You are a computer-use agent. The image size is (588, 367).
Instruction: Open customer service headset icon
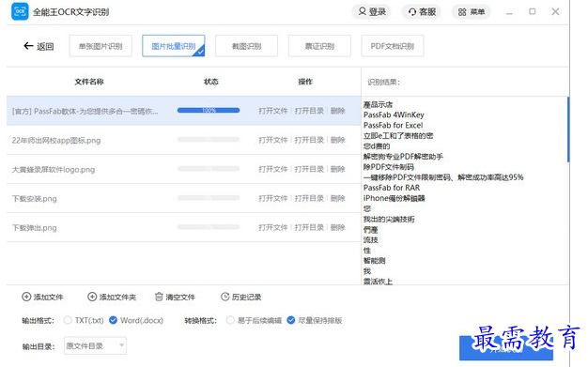[412, 12]
